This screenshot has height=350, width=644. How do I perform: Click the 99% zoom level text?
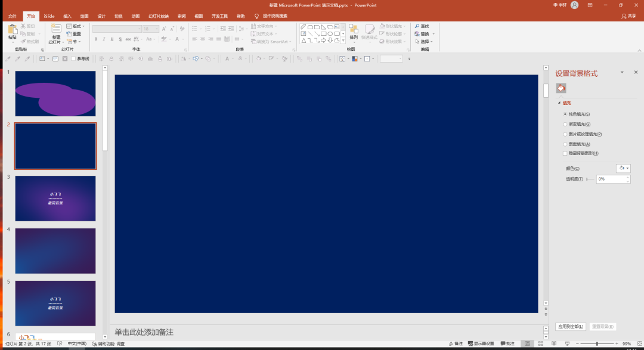(x=626, y=343)
